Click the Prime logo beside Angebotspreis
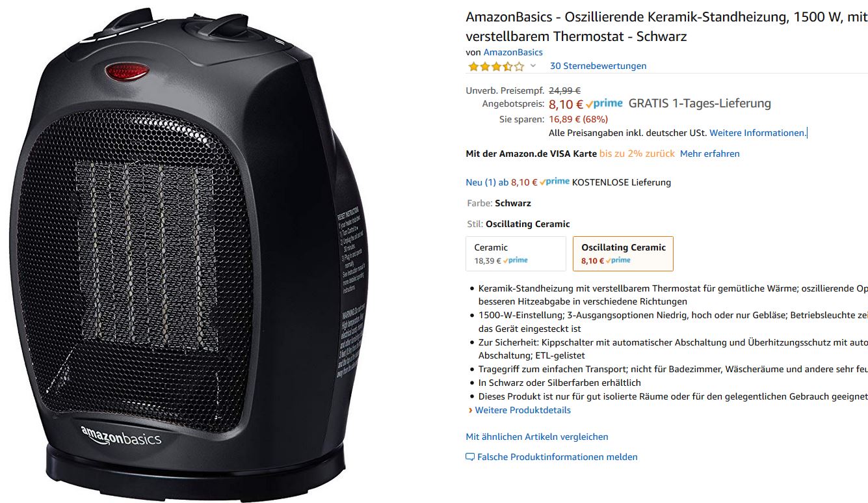Image resolution: width=868 pixels, height=503 pixels. coord(604,103)
